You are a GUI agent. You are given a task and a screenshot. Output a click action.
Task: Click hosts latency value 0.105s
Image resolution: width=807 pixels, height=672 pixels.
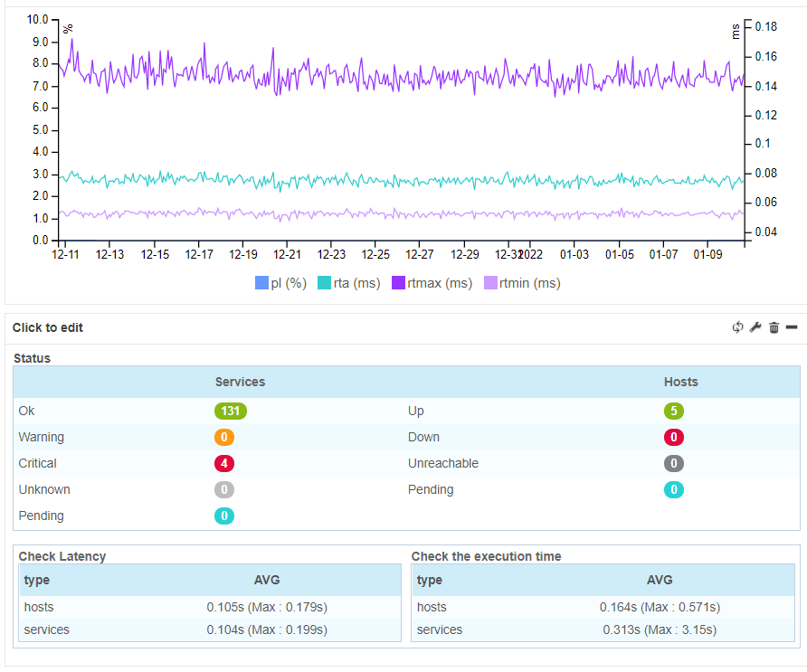[x=267, y=607]
